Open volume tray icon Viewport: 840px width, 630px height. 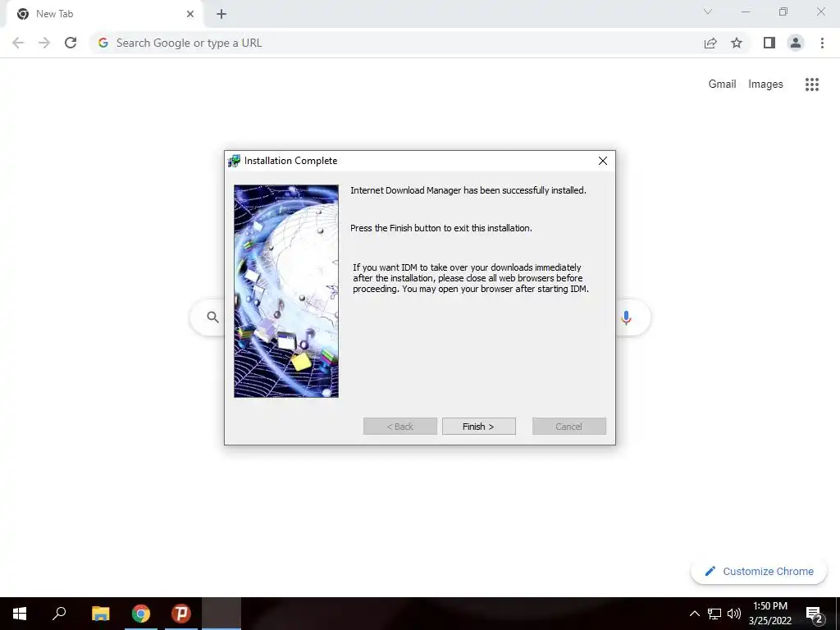734,614
